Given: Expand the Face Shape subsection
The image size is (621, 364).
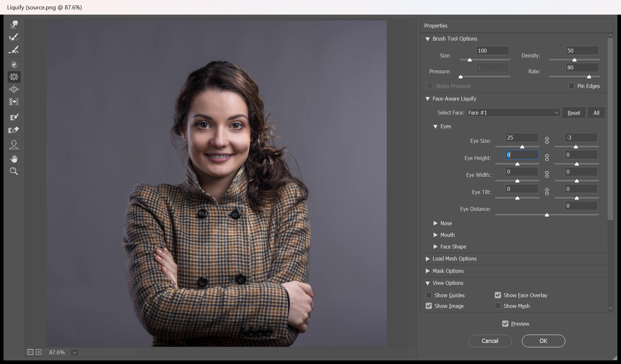Looking at the screenshot, I should [435, 247].
